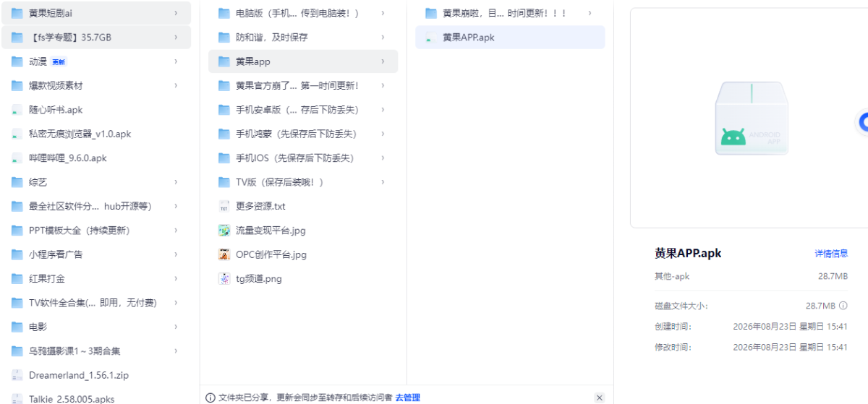868x404 pixels.
Task: Click the 手机鸿蒙 folder icon
Action: tap(224, 134)
